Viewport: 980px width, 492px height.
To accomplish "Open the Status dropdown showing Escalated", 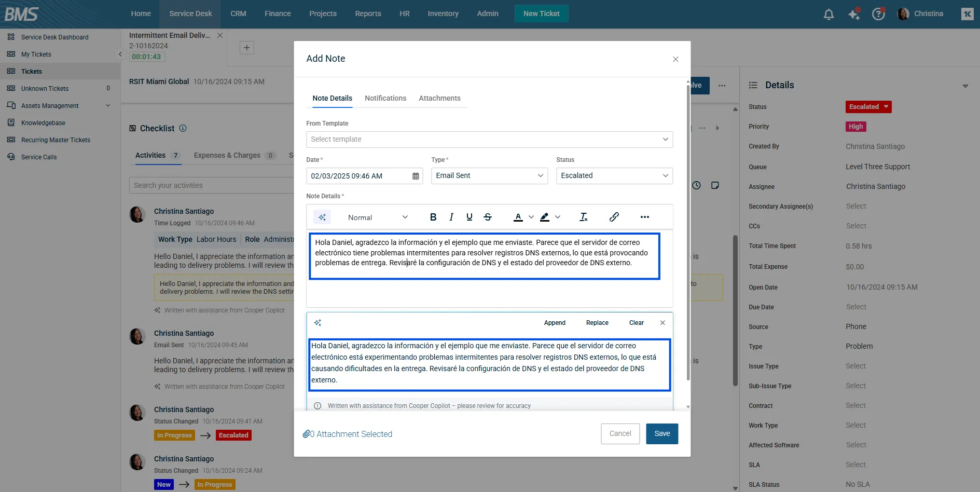I will point(614,175).
